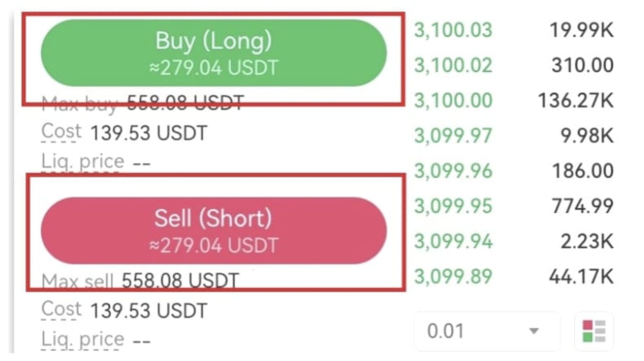Click the green Buy (Long) button
This screenshot has width=644, height=361.
coord(213,53)
